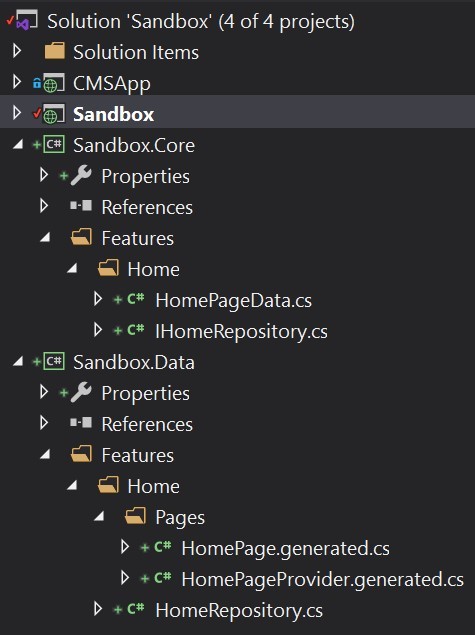Select the Solution Items label
Viewport: 475px width, 635px height.
coord(136,53)
